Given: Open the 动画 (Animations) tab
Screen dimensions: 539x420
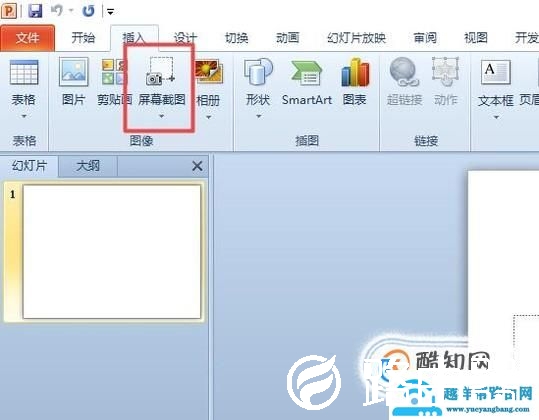Looking at the screenshot, I should [x=288, y=37].
